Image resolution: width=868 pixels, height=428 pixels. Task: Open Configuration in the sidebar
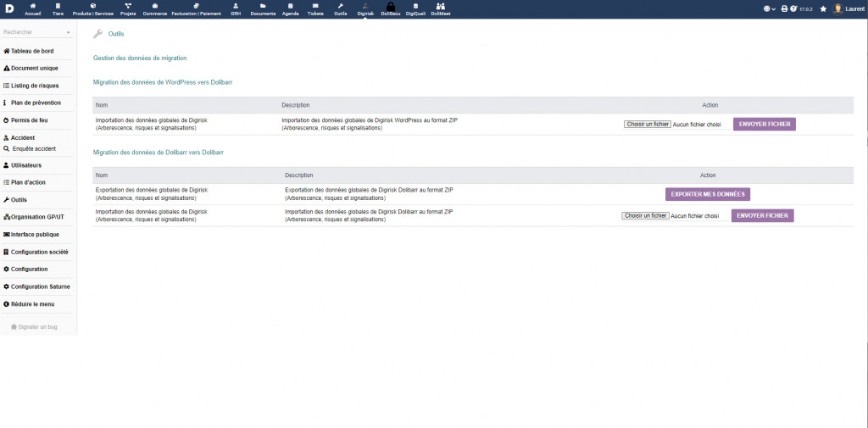coord(25,270)
